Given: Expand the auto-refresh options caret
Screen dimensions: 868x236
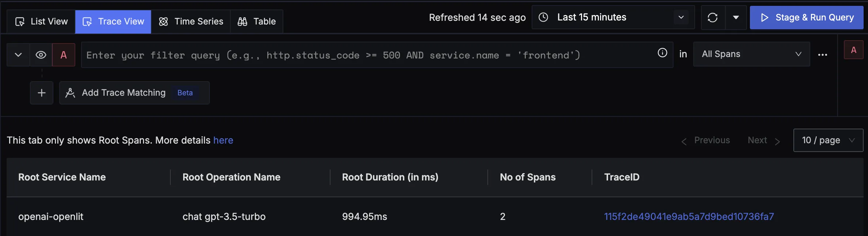Looking at the screenshot, I should [x=736, y=18].
